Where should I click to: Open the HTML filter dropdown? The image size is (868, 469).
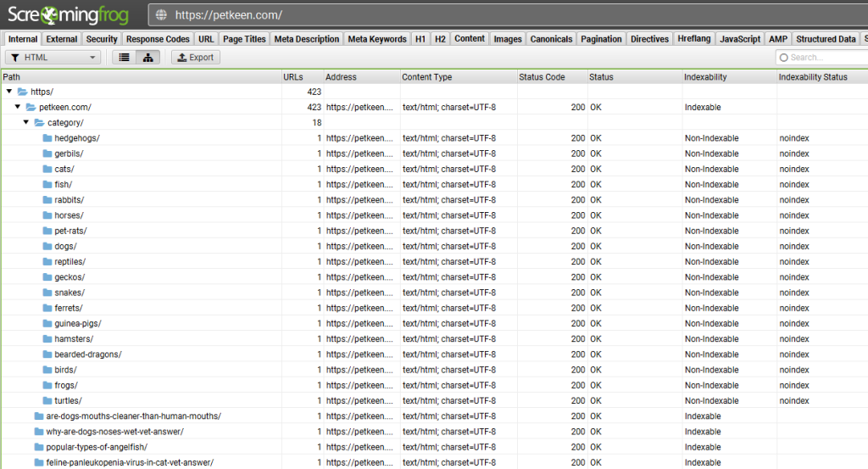point(53,57)
